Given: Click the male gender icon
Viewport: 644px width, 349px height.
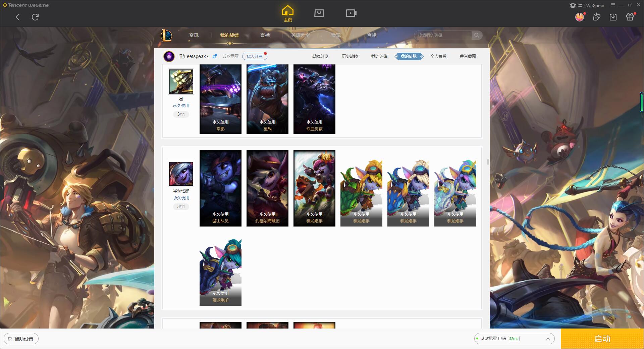Looking at the screenshot, I should point(215,56).
